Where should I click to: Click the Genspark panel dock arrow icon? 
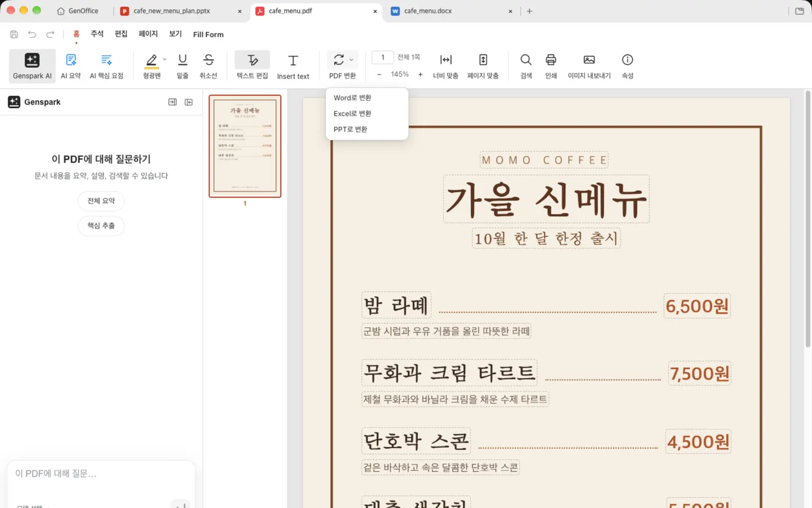(172, 102)
